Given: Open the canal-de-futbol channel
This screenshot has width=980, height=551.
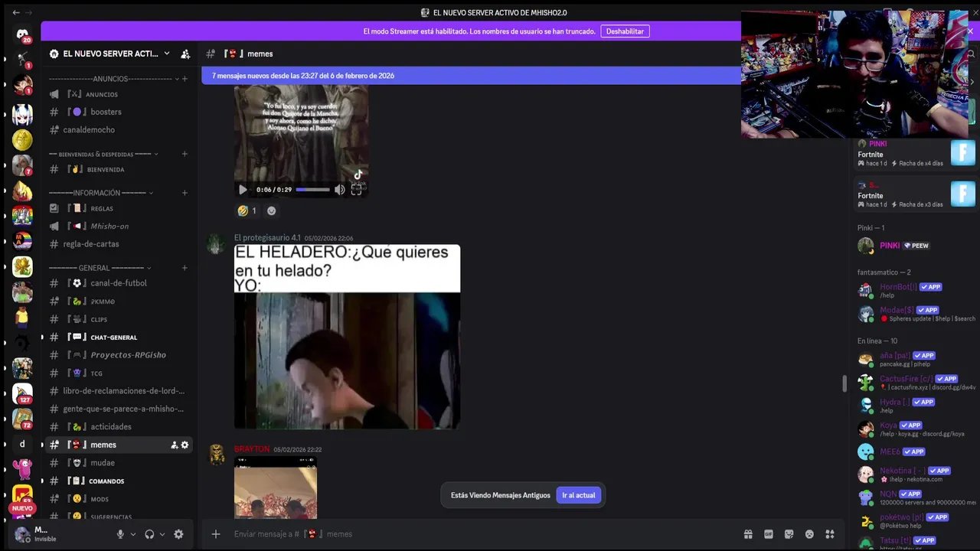Looking at the screenshot, I should pos(119,283).
